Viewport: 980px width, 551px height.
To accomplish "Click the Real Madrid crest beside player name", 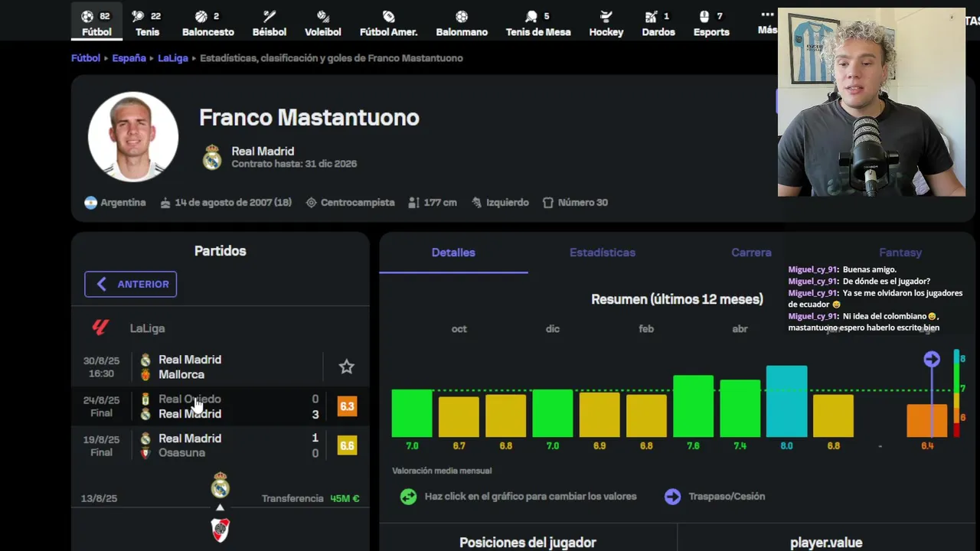I will [212, 157].
